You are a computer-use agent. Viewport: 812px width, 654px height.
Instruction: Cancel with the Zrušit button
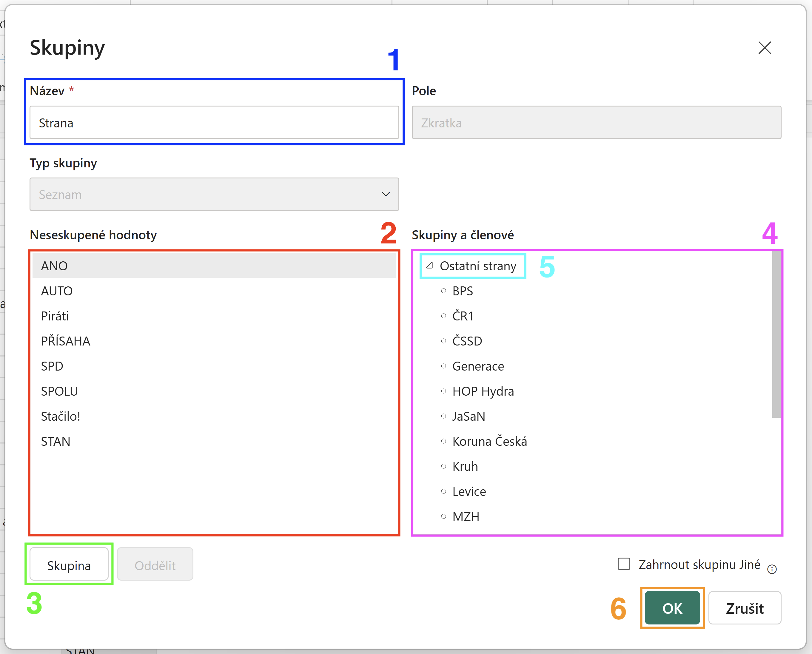(x=745, y=608)
